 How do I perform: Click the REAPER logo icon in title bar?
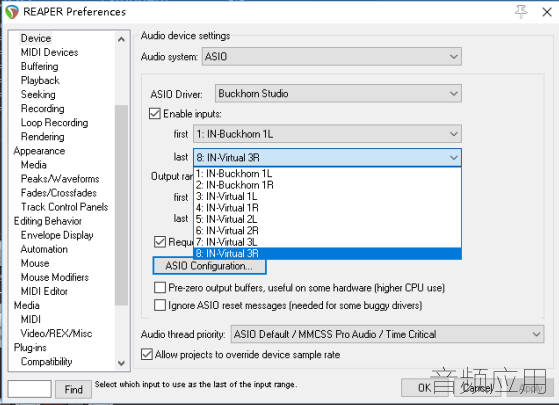(12, 12)
